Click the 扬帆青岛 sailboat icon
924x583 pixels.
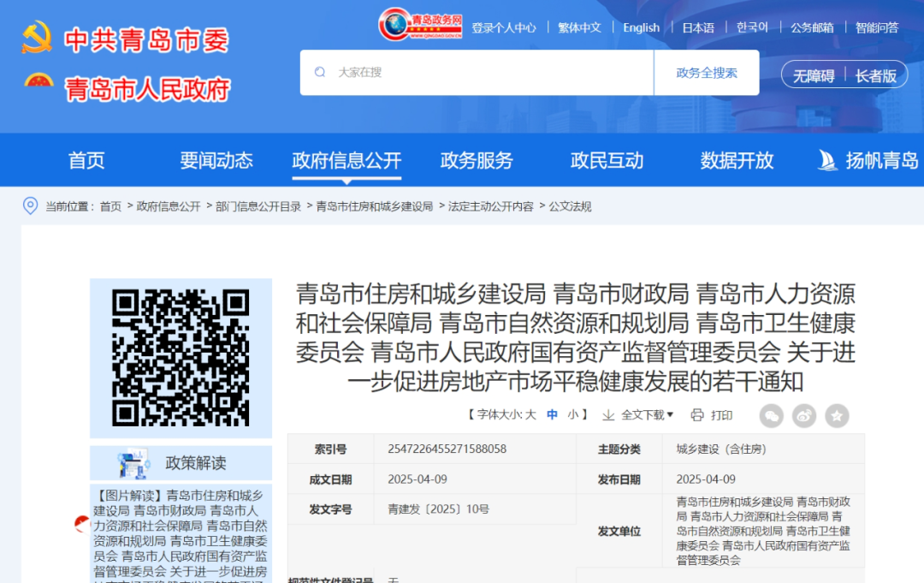(827, 160)
